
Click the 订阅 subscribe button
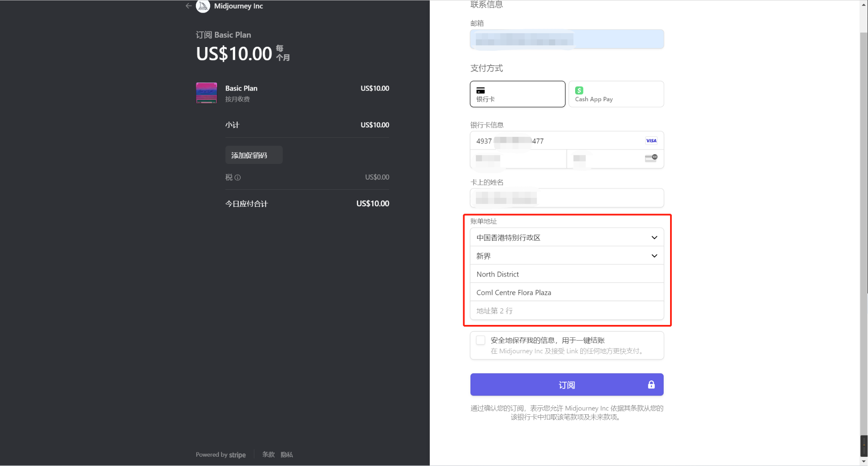point(567,385)
